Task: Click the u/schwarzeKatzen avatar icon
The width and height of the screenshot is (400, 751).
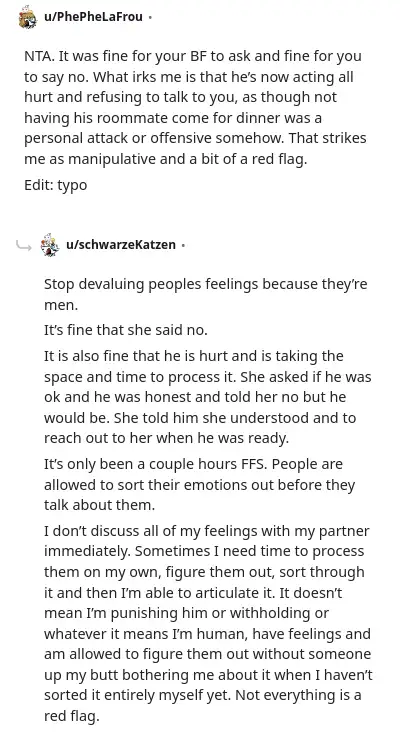Action: pos(50,245)
